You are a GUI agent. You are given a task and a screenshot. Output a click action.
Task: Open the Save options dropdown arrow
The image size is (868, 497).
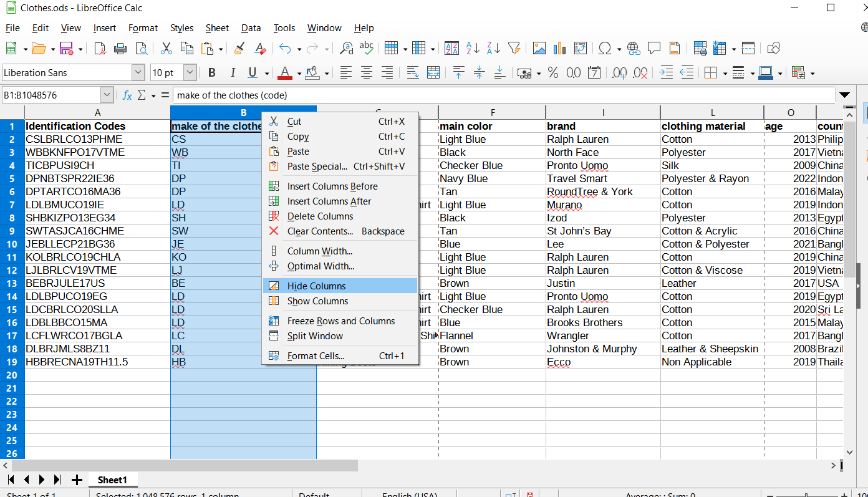(x=80, y=48)
